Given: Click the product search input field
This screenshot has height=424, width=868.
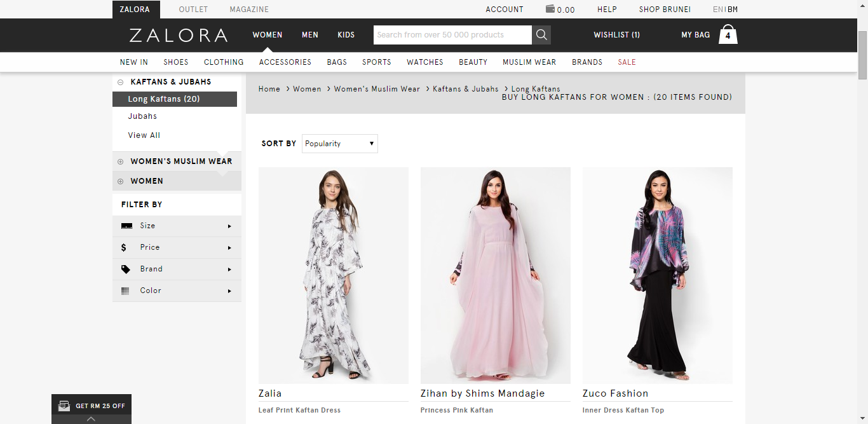Looking at the screenshot, I should [x=452, y=35].
